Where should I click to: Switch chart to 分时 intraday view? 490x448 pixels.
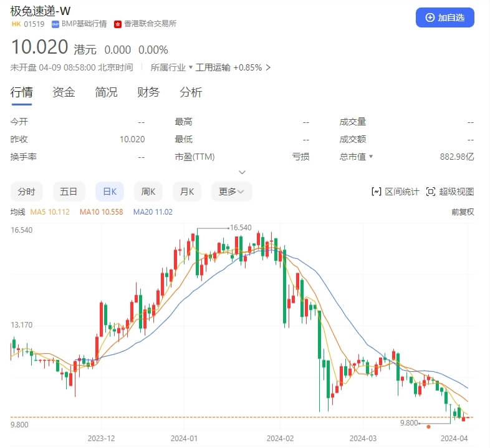click(26, 192)
